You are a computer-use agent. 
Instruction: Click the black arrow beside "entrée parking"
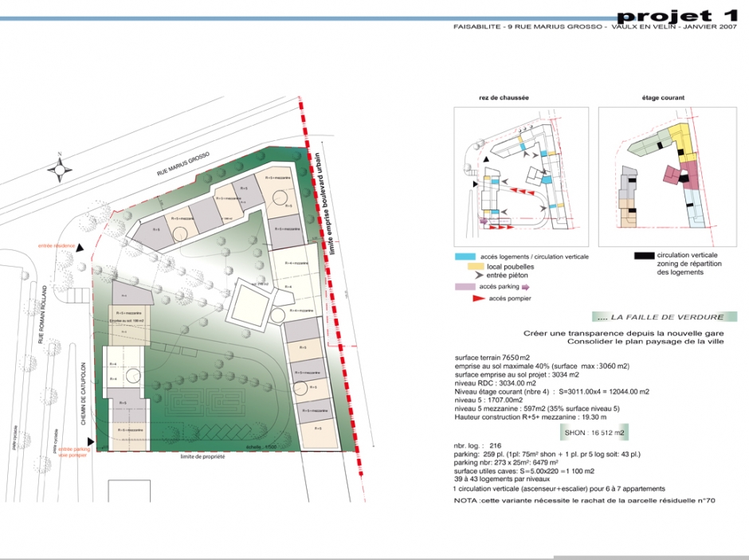tap(92, 441)
